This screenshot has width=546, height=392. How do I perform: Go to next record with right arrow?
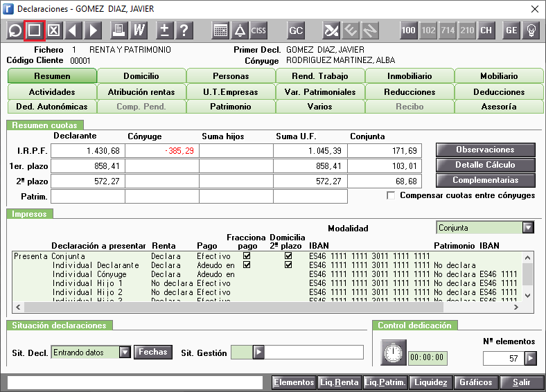[x=93, y=30]
